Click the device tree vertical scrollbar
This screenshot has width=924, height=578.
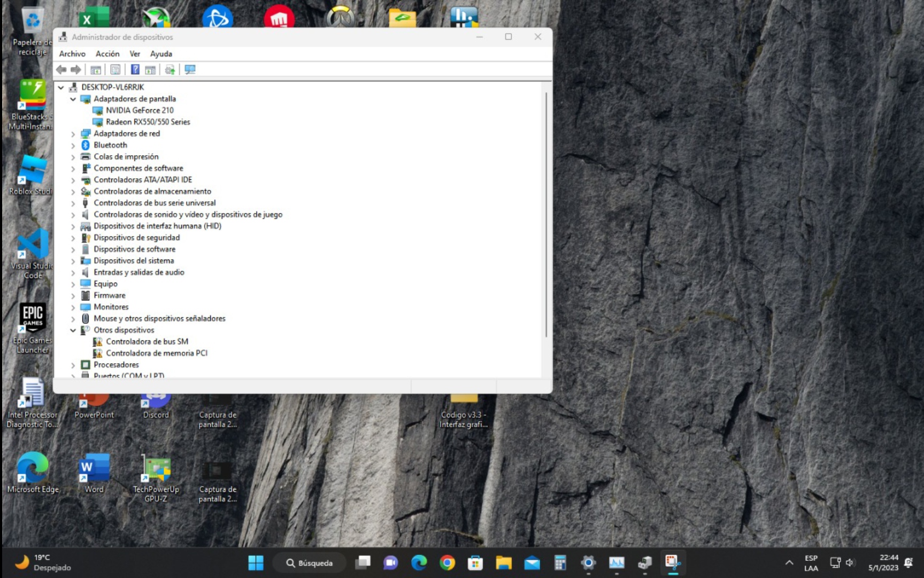click(546, 214)
